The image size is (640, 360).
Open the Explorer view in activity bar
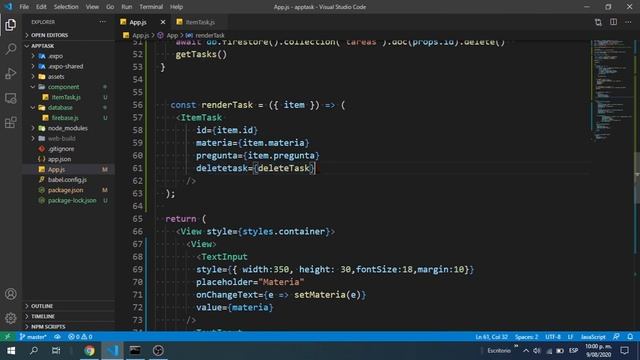(x=11, y=25)
